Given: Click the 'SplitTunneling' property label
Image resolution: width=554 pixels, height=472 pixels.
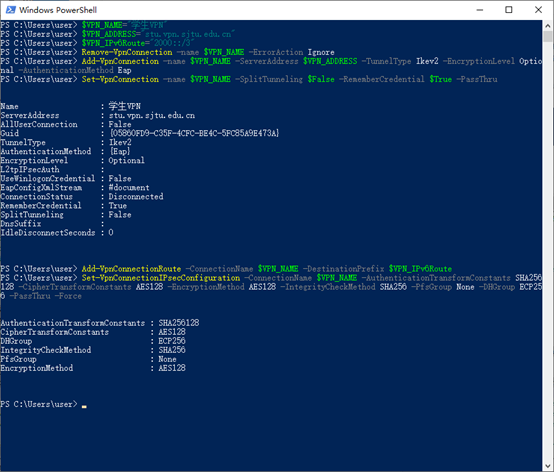Looking at the screenshot, I should 32,214.
